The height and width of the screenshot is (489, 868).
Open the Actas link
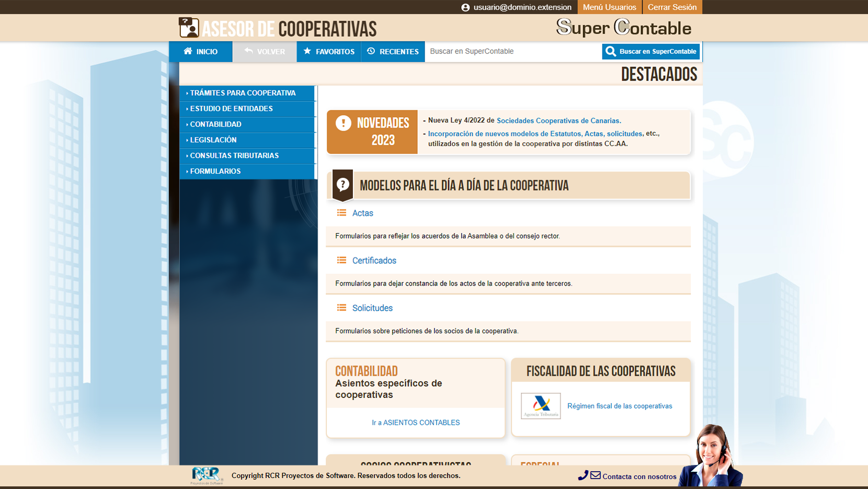click(362, 213)
